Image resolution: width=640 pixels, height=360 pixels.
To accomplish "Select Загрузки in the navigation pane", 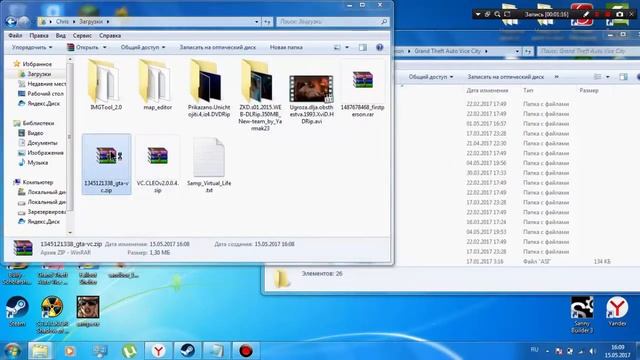I will (39, 74).
